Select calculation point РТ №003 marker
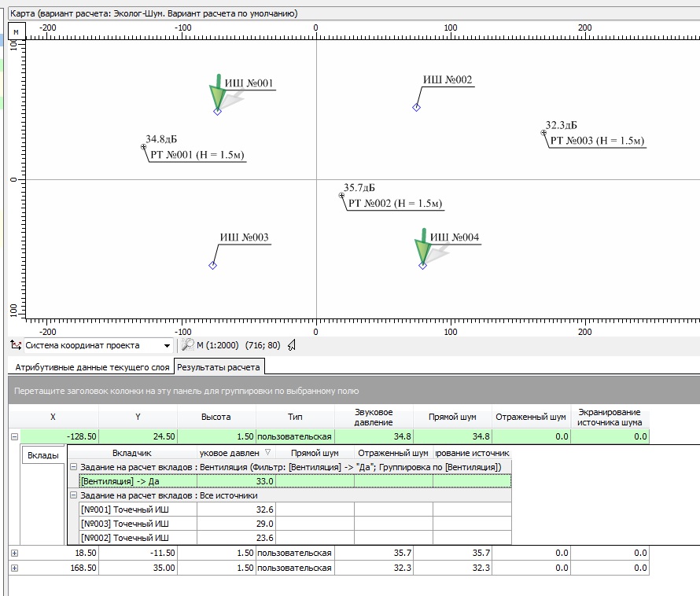700x596 pixels. pos(543,132)
